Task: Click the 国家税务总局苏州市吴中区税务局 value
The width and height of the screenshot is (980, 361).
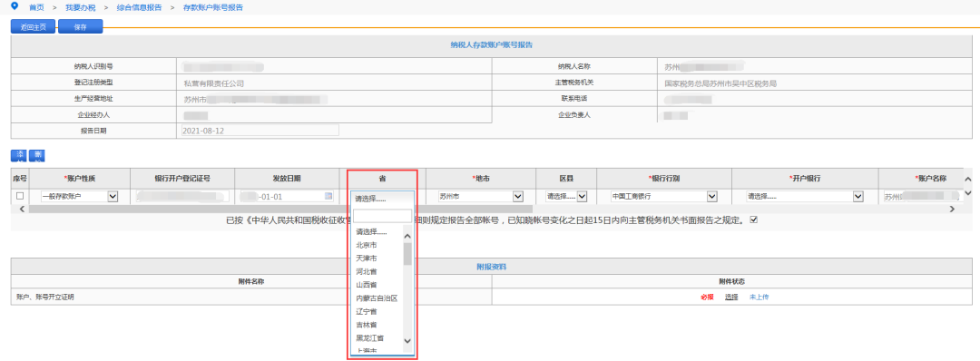Action: point(720,83)
